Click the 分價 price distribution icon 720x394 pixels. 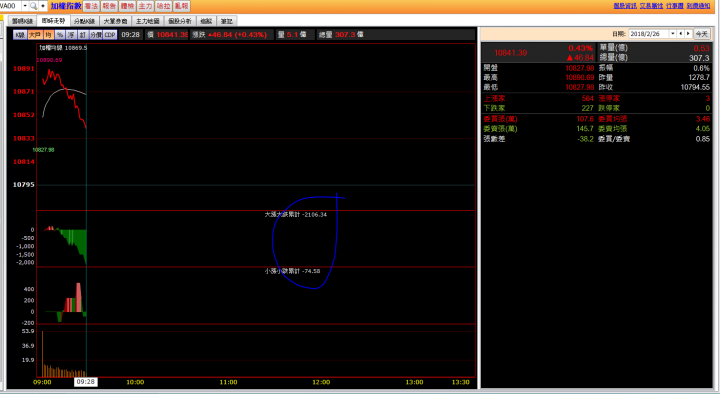click(x=96, y=35)
